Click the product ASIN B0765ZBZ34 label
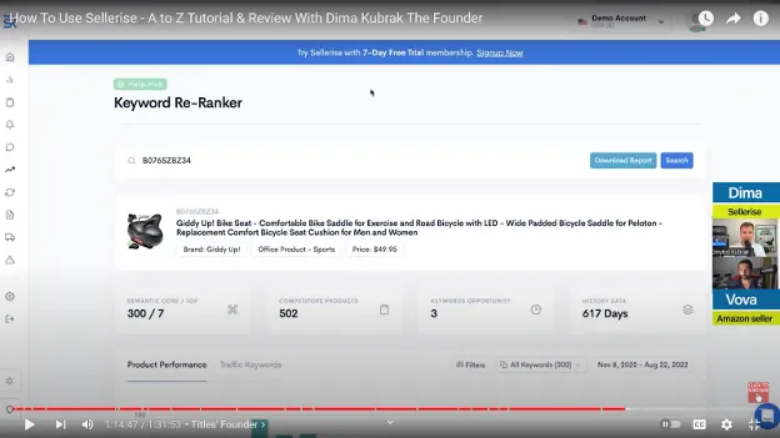 point(197,212)
